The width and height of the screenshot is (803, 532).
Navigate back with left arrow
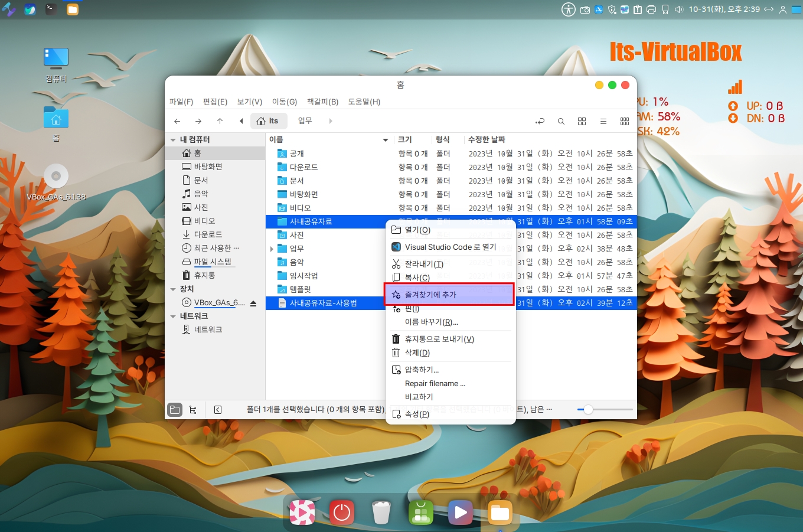(177, 121)
